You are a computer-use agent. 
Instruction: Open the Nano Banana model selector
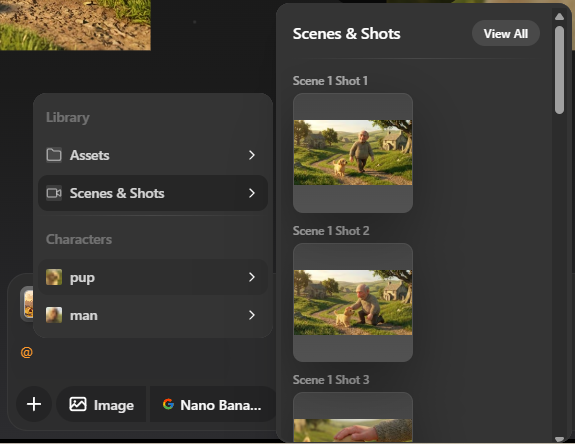[212, 405]
